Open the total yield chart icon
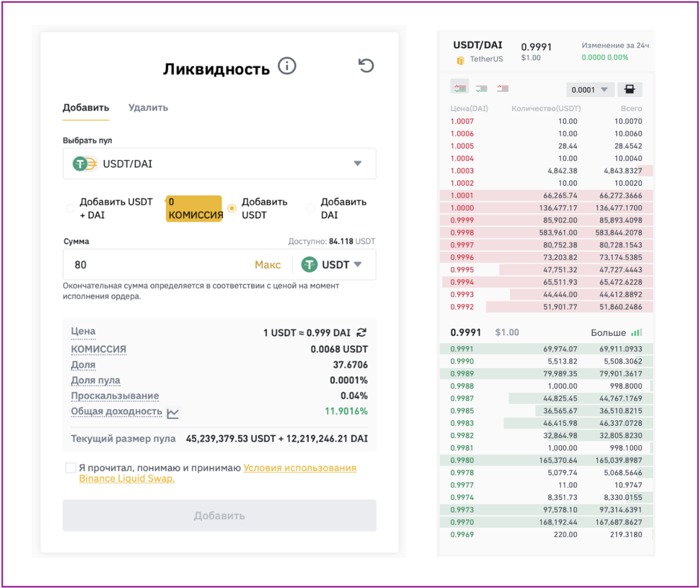Screen dimensions: 700x588 [173, 412]
